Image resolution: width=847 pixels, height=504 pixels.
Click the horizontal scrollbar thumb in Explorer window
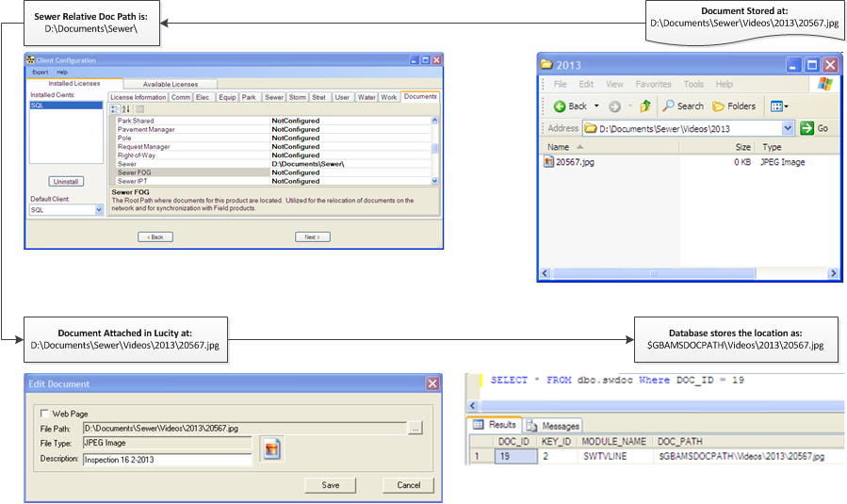pyautogui.click(x=653, y=273)
